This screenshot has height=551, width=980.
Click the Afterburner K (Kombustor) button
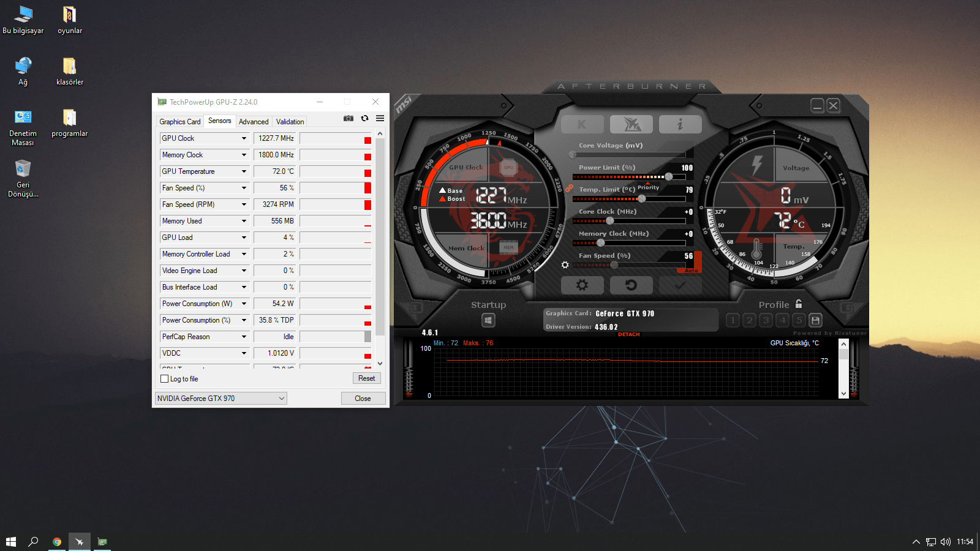point(582,124)
